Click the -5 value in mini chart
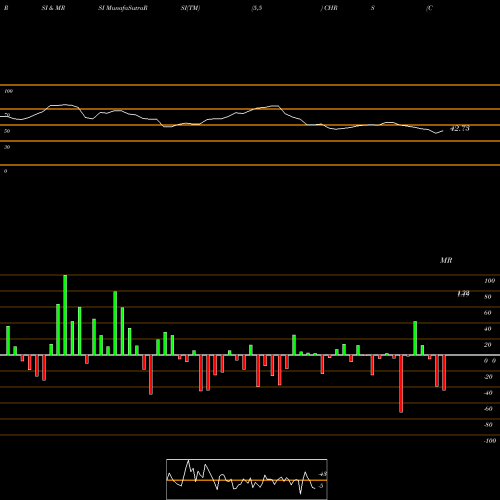500x500 pixels. coord(321,486)
